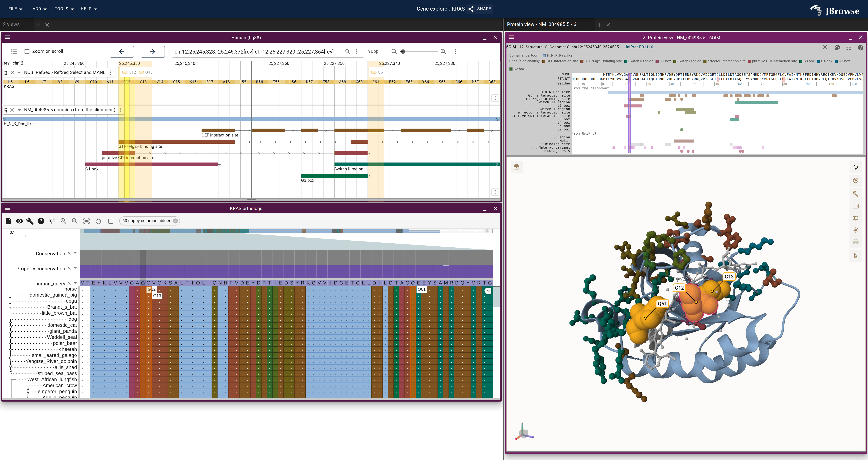Remove the Conservation track with X
Screen dimensions: 868x460
(69, 253)
